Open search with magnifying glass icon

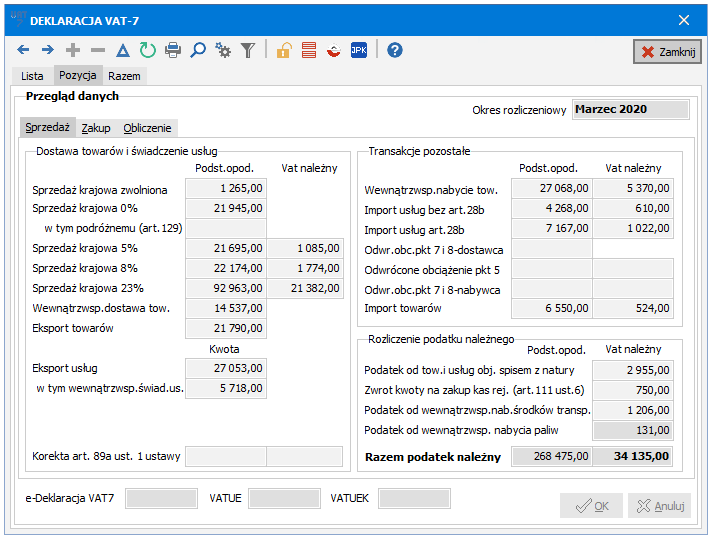click(x=198, y=50)
